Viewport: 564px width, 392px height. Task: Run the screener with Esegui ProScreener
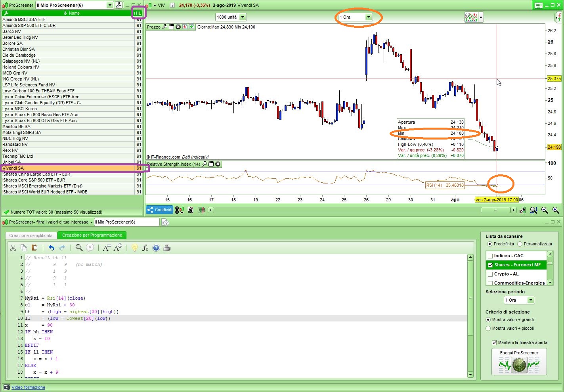coord(519,362)
